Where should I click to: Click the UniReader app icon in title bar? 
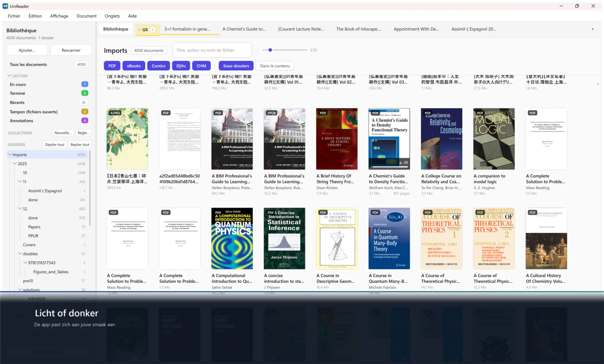(x=5, y=6)
